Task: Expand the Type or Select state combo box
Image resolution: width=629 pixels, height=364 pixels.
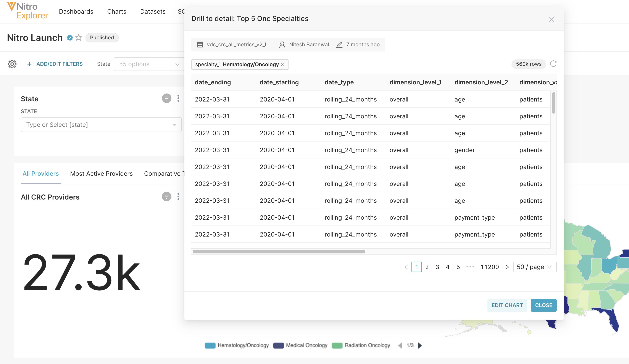Action: [101, 125]
